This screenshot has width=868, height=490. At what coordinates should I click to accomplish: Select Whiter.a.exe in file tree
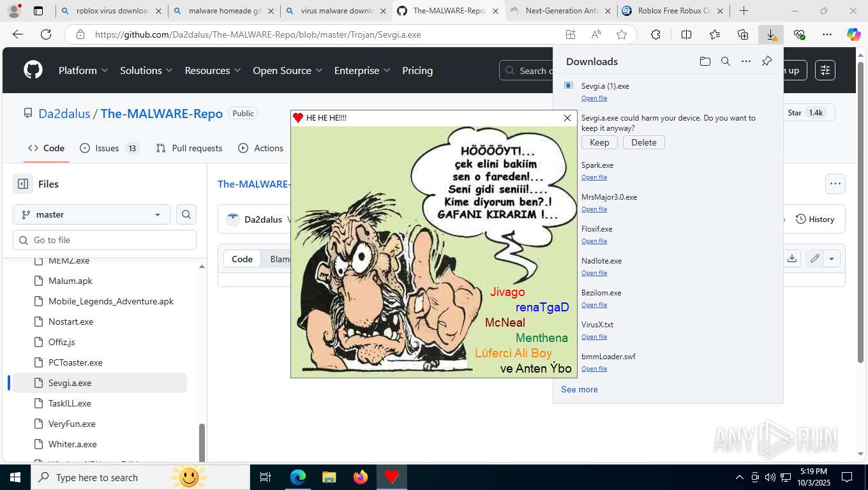click(73, 444)
